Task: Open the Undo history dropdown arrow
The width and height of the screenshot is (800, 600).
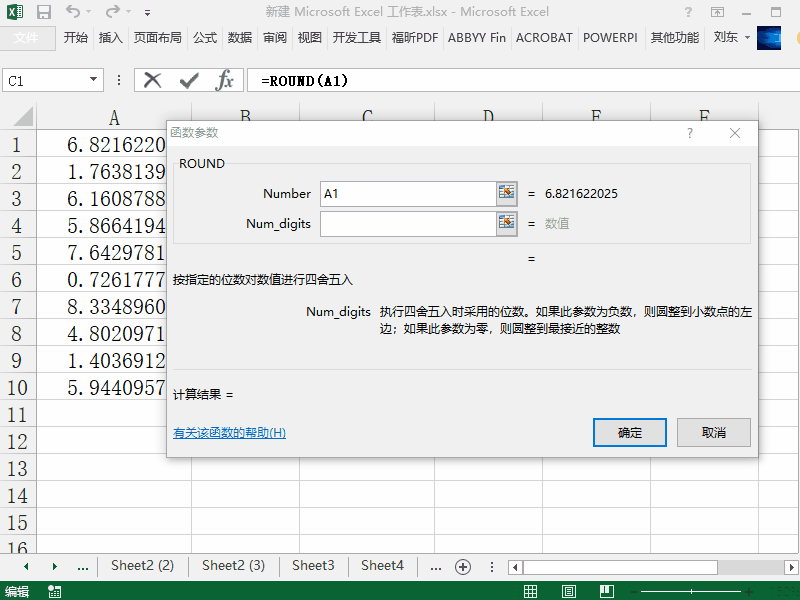Action: coord(88,12)
